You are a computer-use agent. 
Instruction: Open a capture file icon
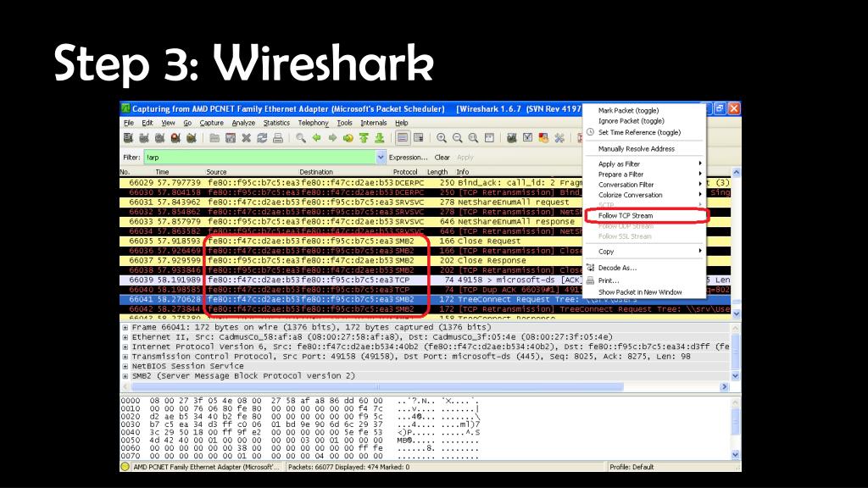[x=214, y=138]
